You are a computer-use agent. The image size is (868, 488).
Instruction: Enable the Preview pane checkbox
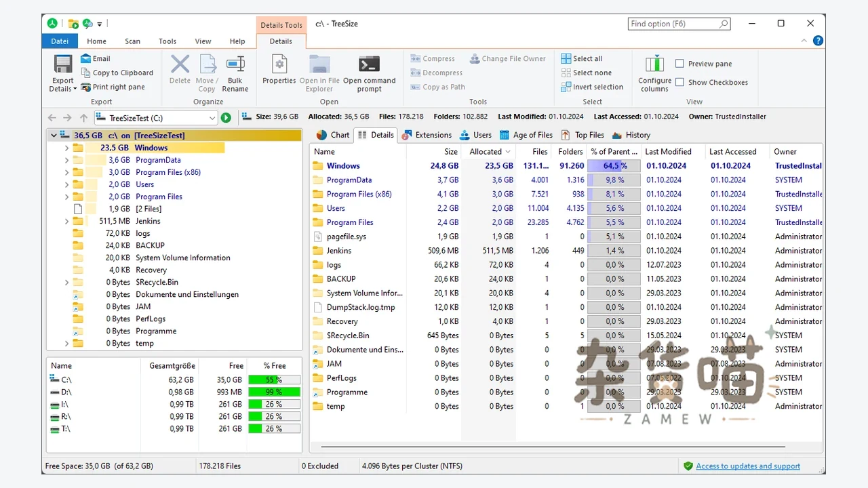point(679,64)
